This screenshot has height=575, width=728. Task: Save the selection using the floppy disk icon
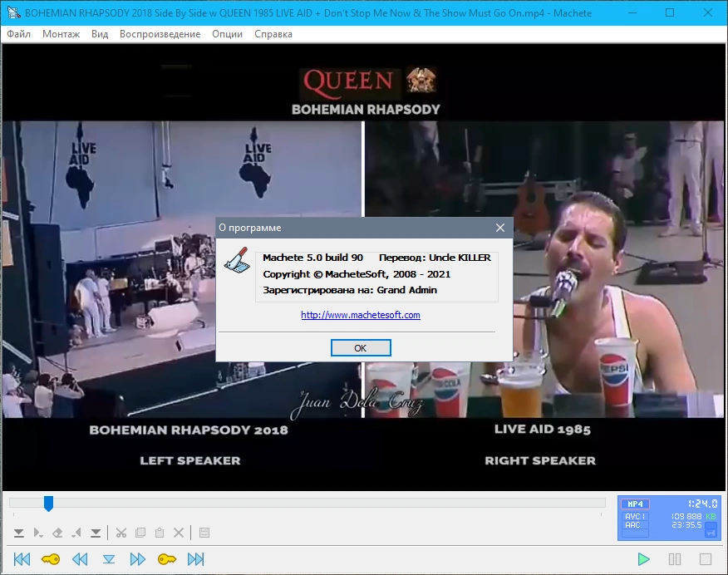(x=204, y=533)
